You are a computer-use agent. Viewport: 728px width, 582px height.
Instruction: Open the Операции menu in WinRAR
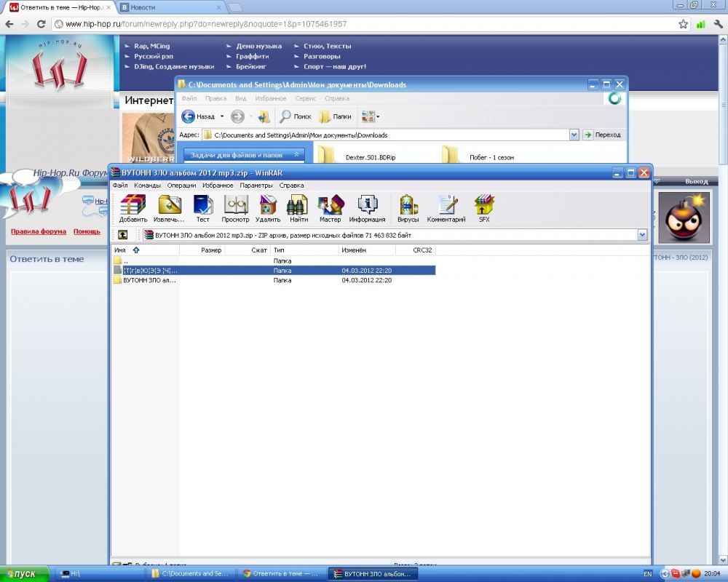[x=181, y=186]
